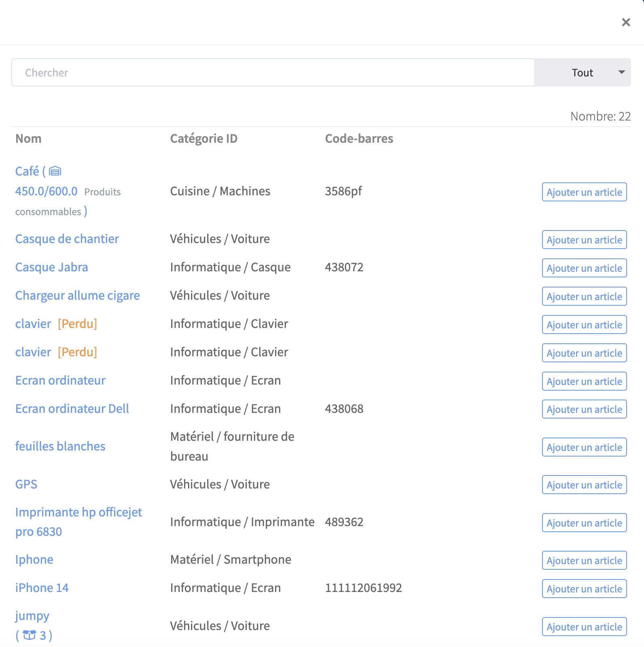Sort by the Code-barres column header
This screenshot has width=644, height=647.
[x=359, y=139]
